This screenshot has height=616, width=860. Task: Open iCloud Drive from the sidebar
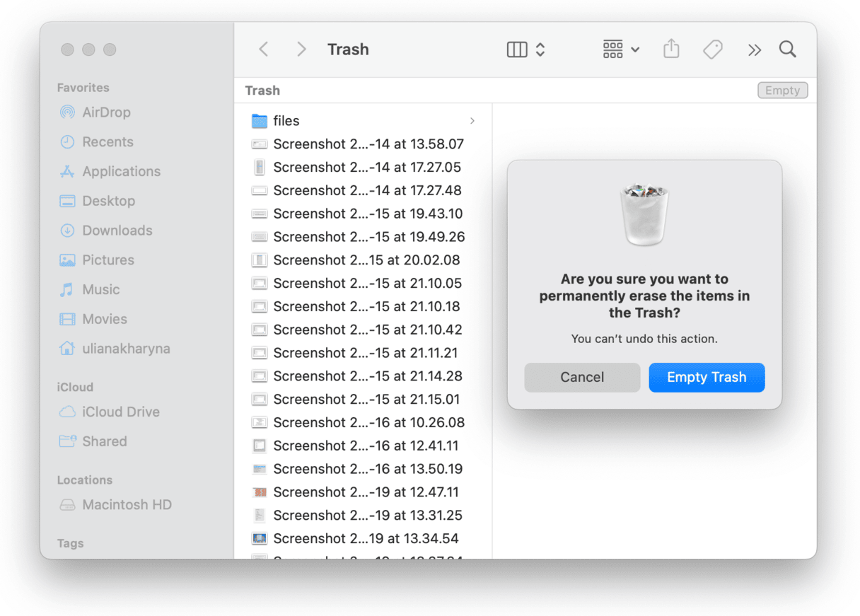[x=120, y=412]
